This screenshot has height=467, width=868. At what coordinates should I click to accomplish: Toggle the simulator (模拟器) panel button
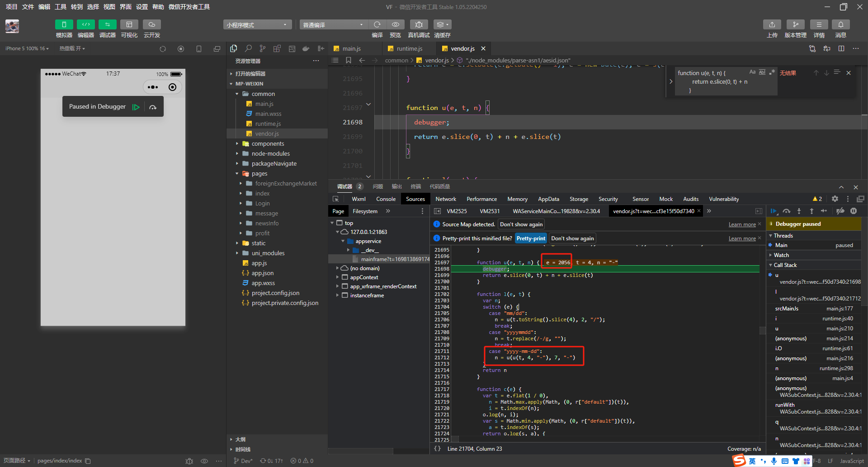pyautogui.click(x=64, y=24)
